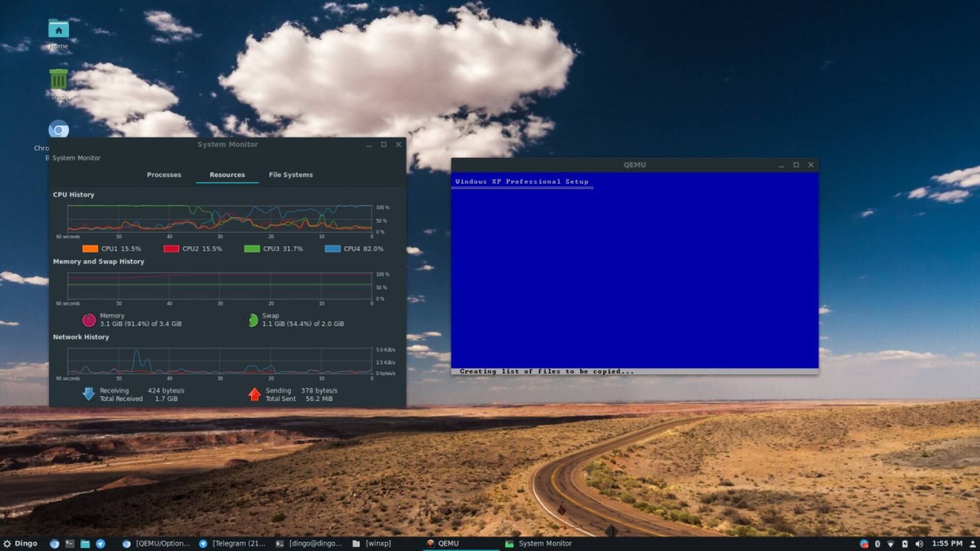Open the user session menu icon
Image resolution: width=980 pixels, height=551 pixels.
[973, 544]
